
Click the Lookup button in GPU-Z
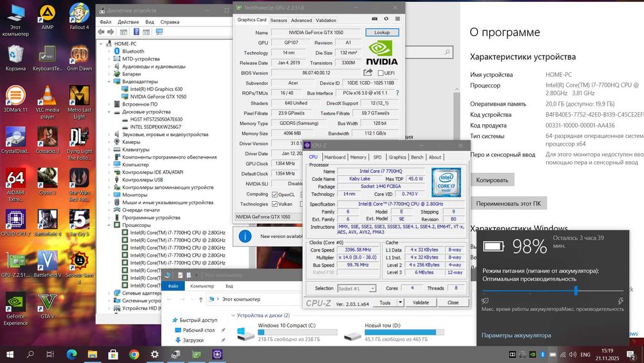pos(382,32)
